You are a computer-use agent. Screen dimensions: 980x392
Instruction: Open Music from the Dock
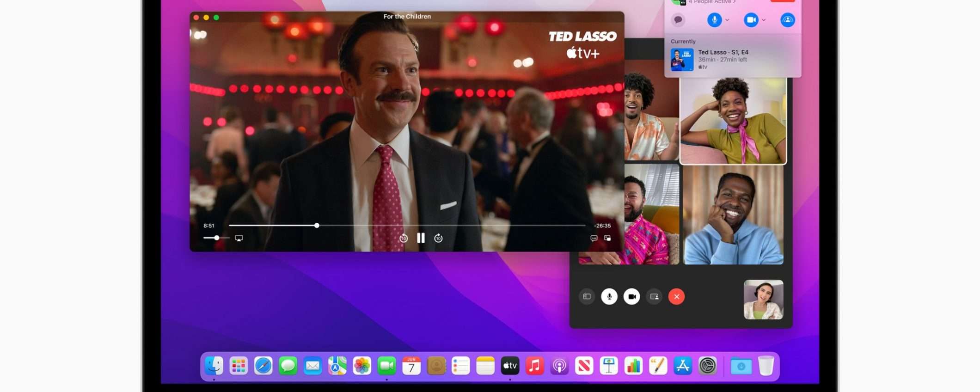pos(535,366)
